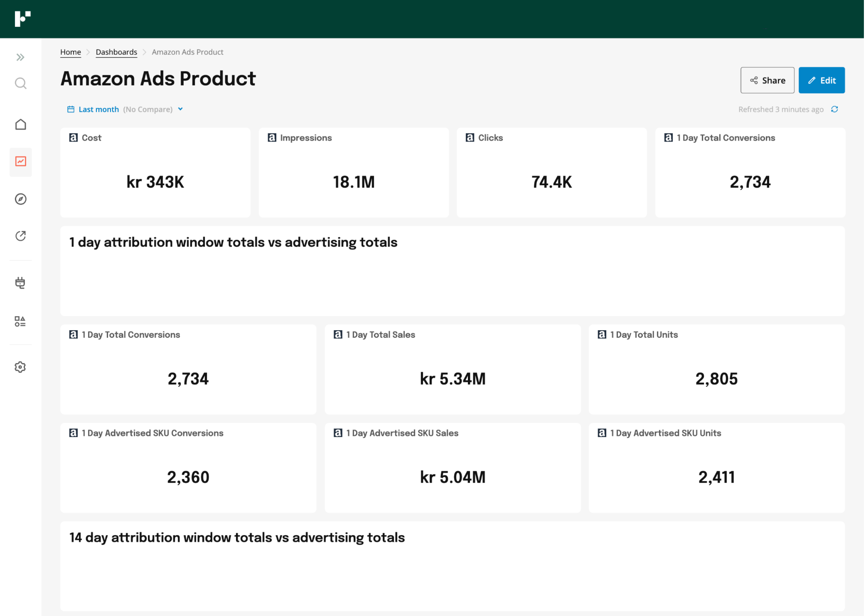
Task: Open the data export share icon in sidebar
Action: [20, 236]
